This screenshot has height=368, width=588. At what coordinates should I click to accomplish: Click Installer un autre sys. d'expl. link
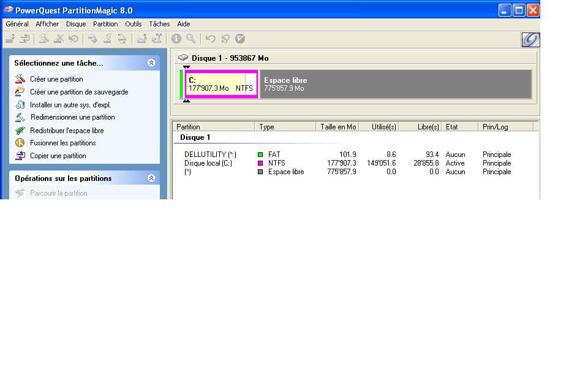pyautogui.click(x=70, y=105)
